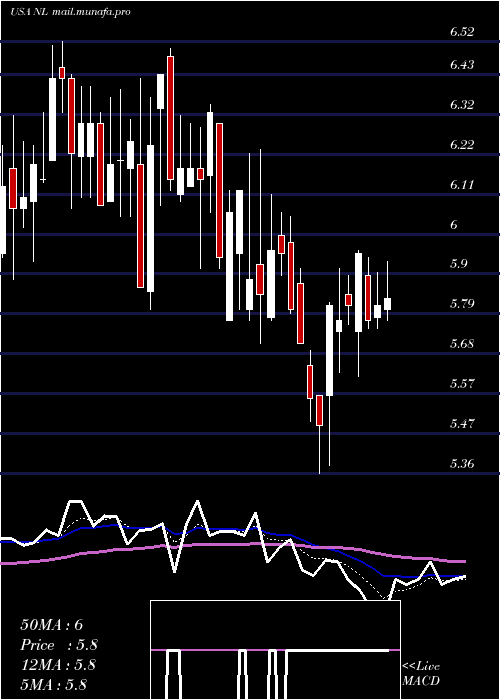Click the last white candlestick on the chart
The image size is (500, 700).
click(388, 304)
